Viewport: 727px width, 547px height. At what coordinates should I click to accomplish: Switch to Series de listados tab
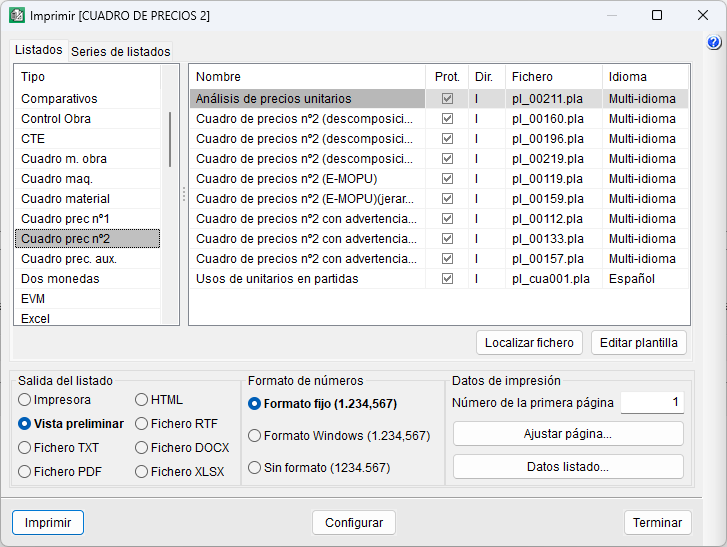(120, 52)
